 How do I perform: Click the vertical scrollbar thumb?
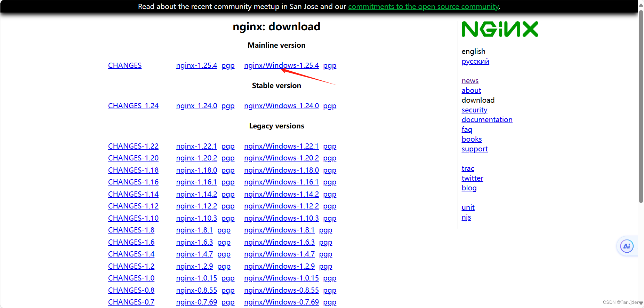click(x=641, y=106)
